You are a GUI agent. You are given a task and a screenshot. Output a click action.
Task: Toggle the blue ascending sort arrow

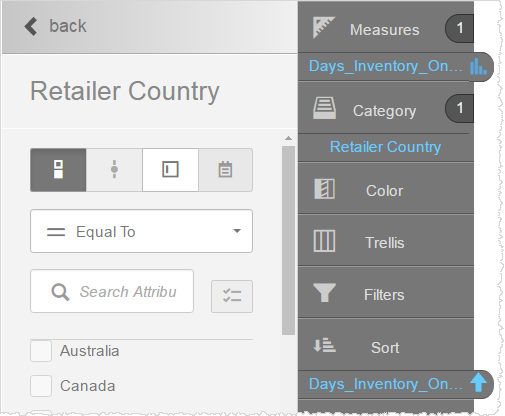[x=478, y=383]
